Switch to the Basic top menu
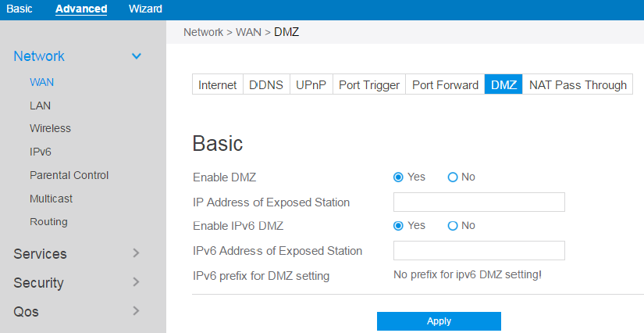 click(19, 9)
